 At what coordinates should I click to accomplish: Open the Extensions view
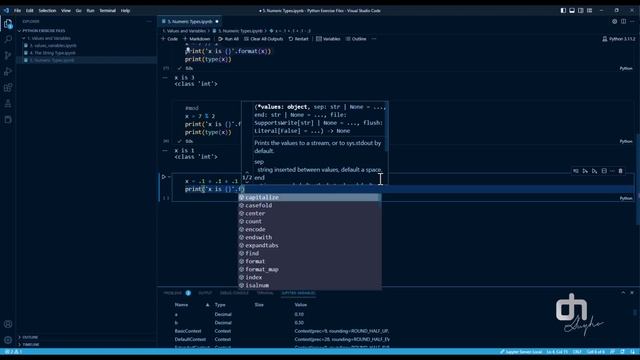[x=8, y=87]
